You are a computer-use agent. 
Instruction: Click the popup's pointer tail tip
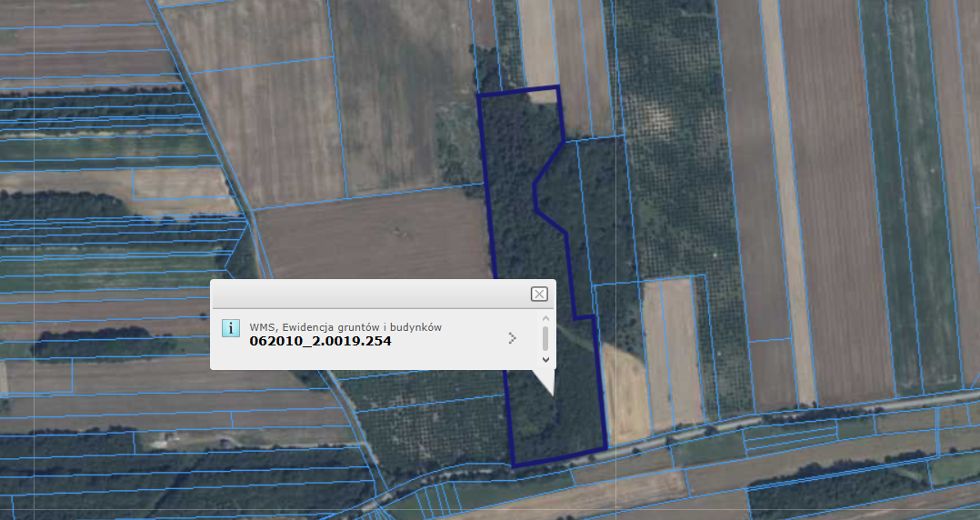click(x=551, y=394)
